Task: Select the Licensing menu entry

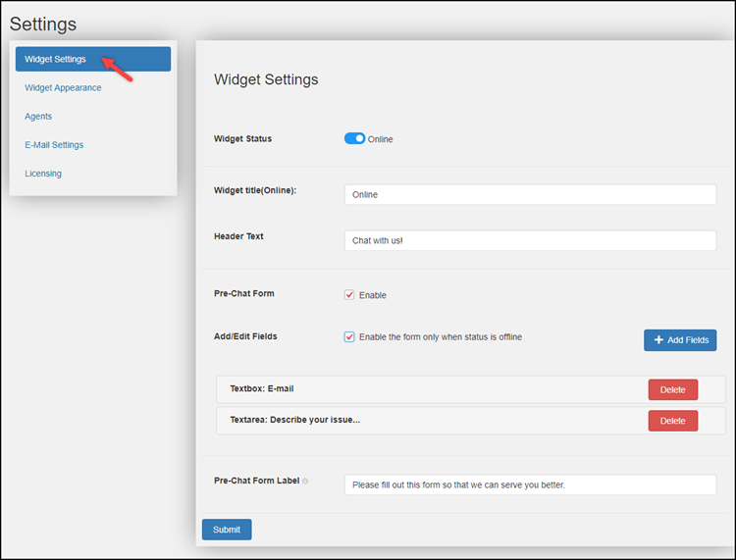Action: [43, 174]
